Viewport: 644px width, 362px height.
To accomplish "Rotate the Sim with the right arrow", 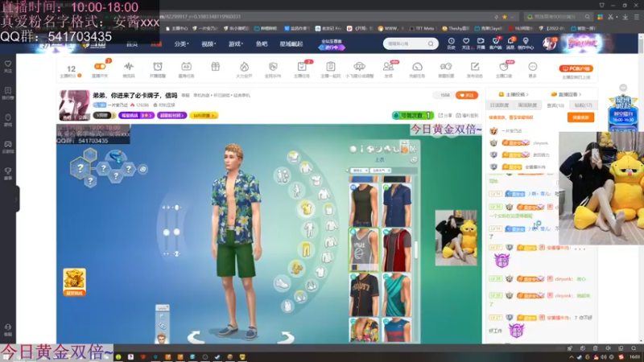I will (x=286, y=337).
